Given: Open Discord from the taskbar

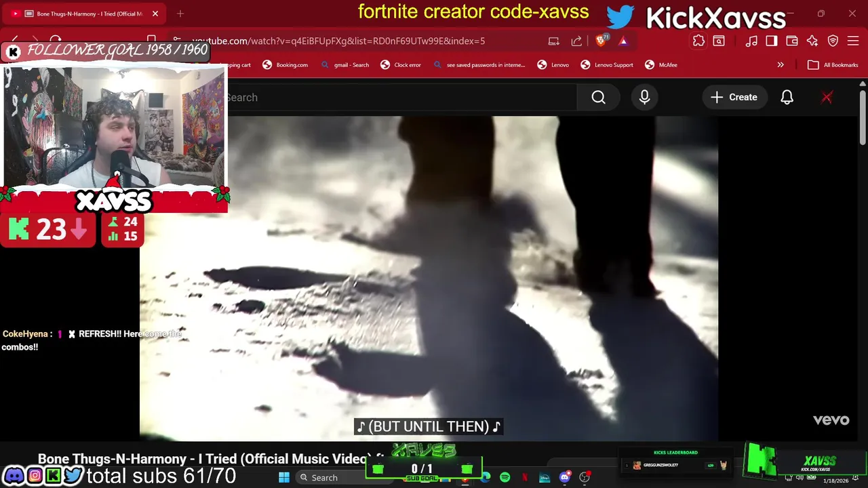Looking at the screenshot, I should [x=565, y=478].
